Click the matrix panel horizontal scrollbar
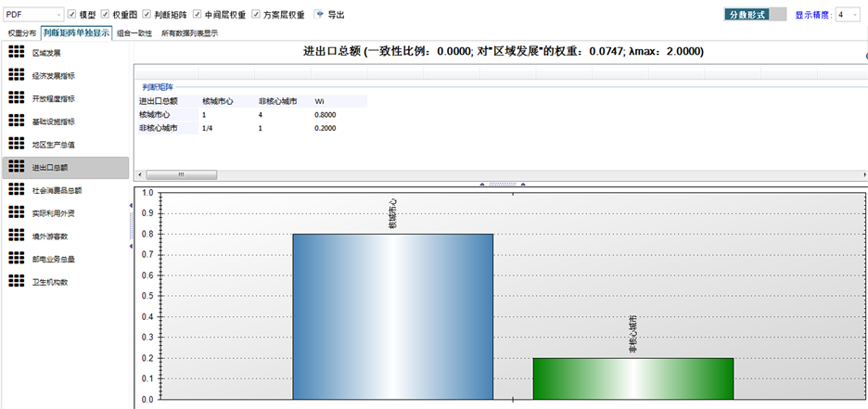This screenshot has width=868, height=409. pos(181,174)
